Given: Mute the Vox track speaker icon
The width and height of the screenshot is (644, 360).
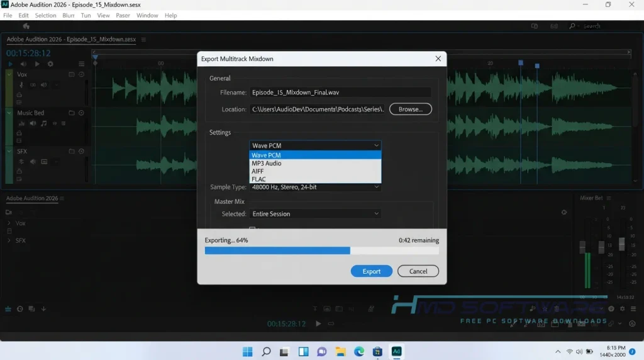Looking at the screenshot, I should [43, 85].
